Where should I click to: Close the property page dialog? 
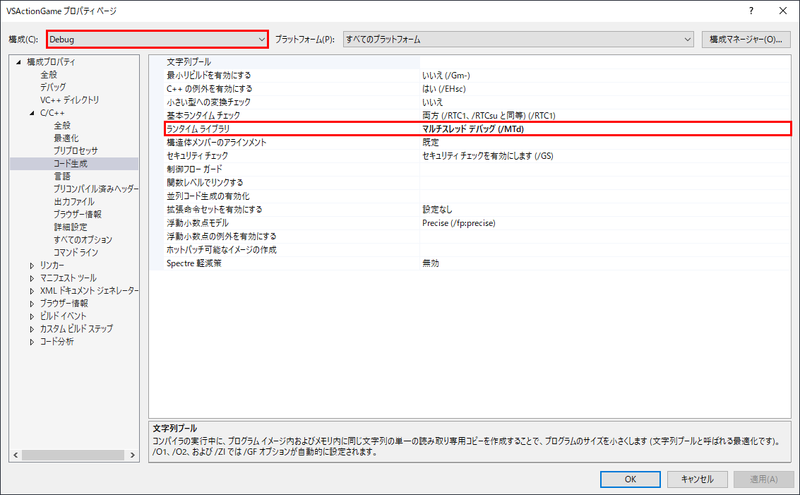tap(783, 11)
